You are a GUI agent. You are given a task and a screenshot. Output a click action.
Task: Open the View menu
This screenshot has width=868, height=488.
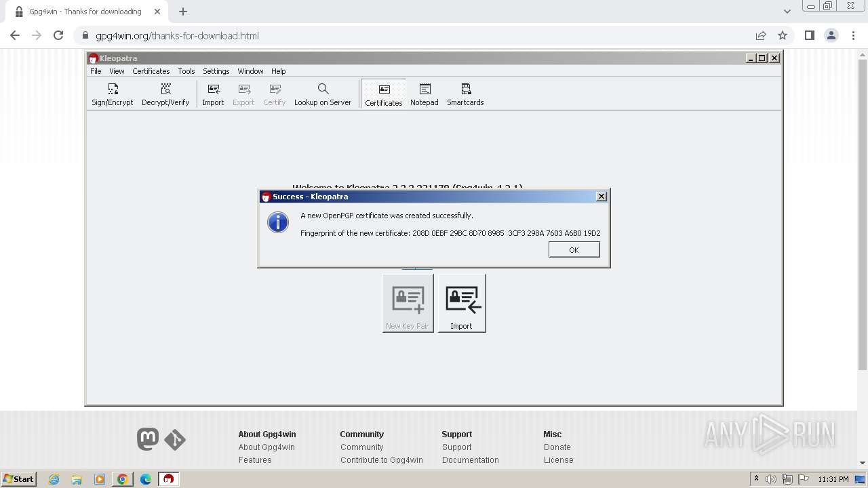coord(117,71)
